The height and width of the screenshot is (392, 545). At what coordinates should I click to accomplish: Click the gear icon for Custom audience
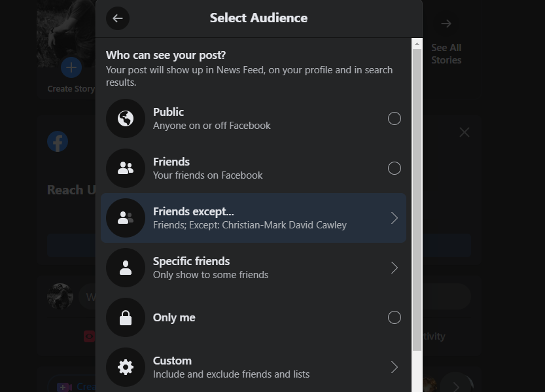(x=125, y=367)
